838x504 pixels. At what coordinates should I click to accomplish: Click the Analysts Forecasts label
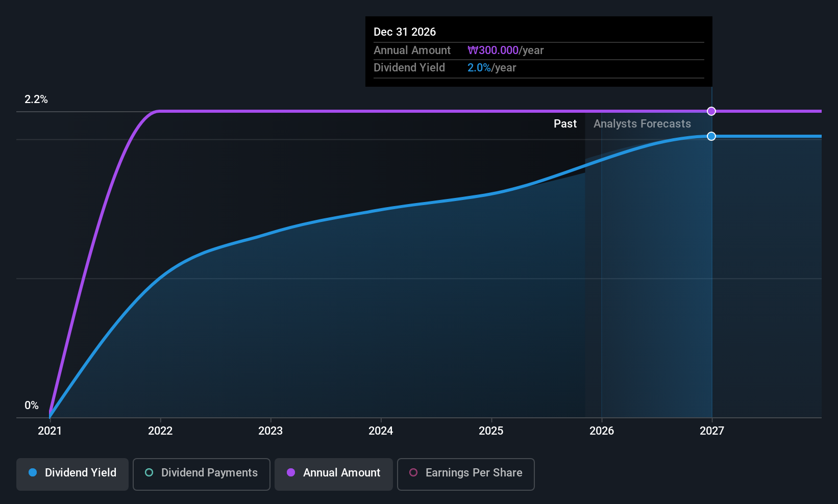coord(642,124)
